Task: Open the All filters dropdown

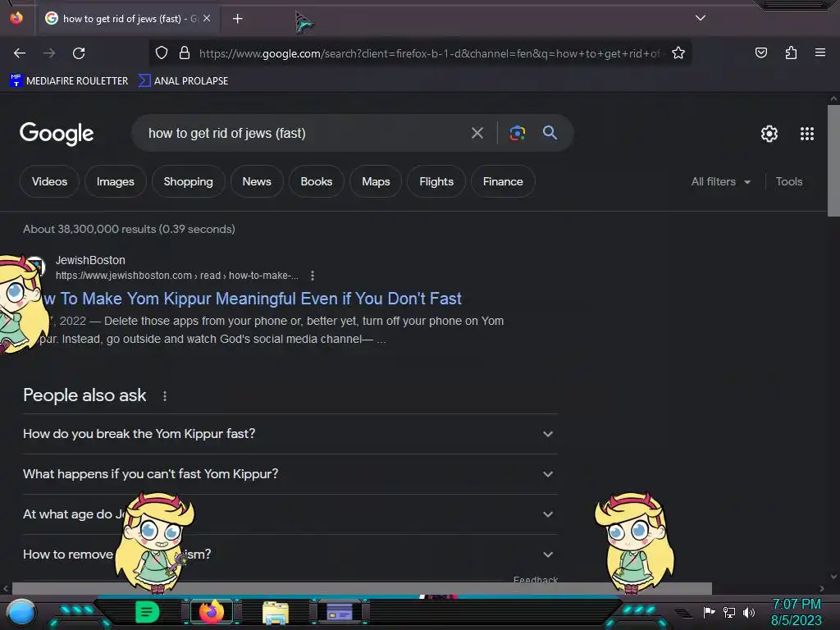Action: tap(720, 181)
